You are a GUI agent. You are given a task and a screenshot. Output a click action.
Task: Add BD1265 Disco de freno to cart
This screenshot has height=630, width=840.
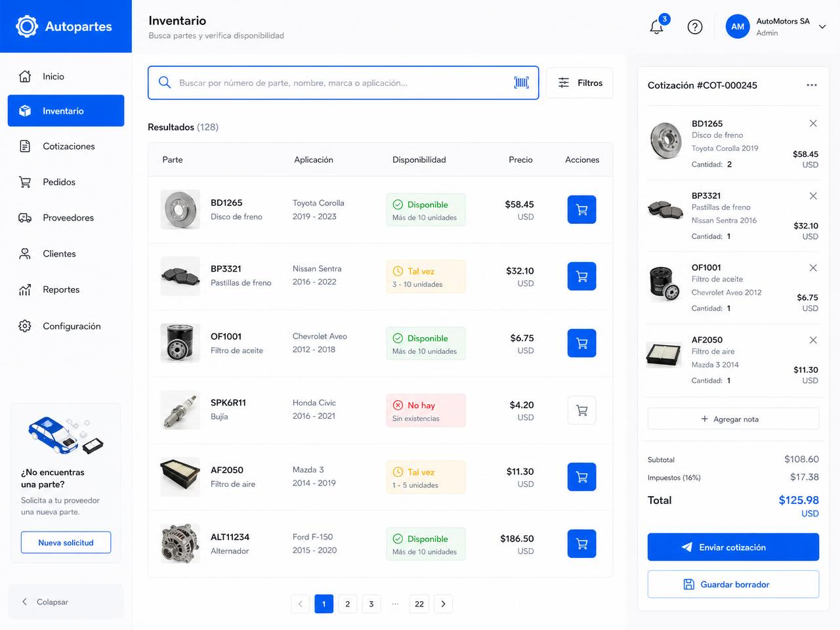[581, 210]
